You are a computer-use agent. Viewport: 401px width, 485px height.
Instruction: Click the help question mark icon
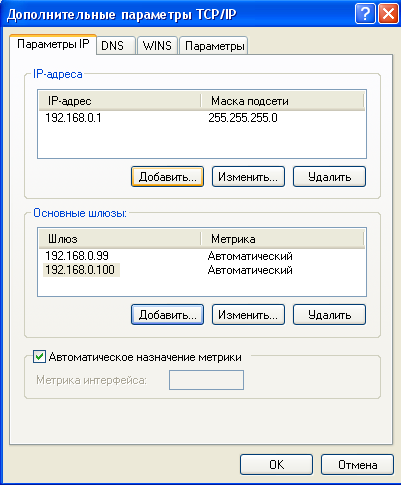(x=365, y=14)
